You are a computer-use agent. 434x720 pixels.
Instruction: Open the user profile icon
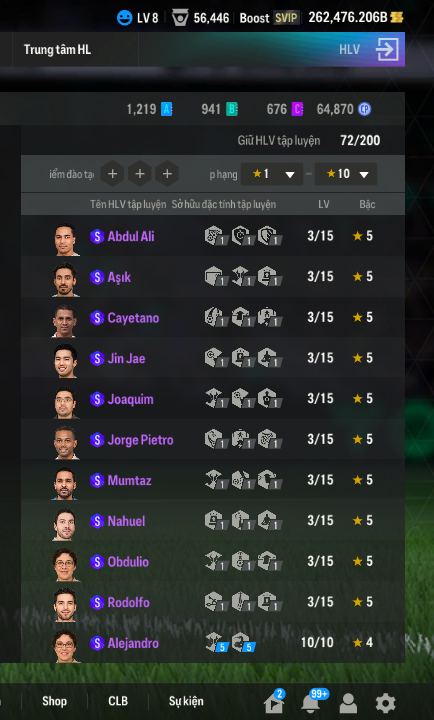(348, 703)
